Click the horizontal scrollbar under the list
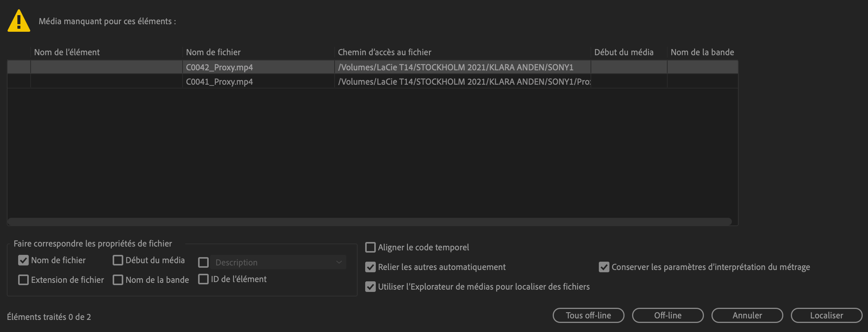The width and height of the screenshot is (868, 332). tap(370, 221)
